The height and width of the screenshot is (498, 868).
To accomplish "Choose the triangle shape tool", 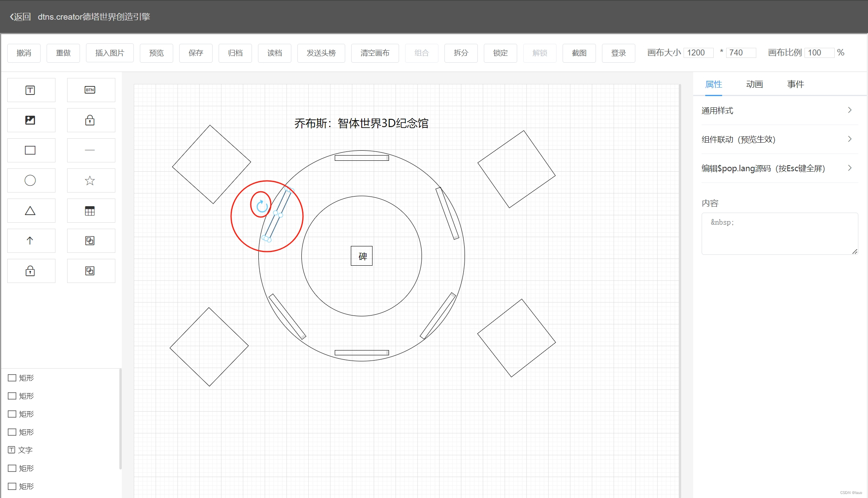I will (31, 211).
